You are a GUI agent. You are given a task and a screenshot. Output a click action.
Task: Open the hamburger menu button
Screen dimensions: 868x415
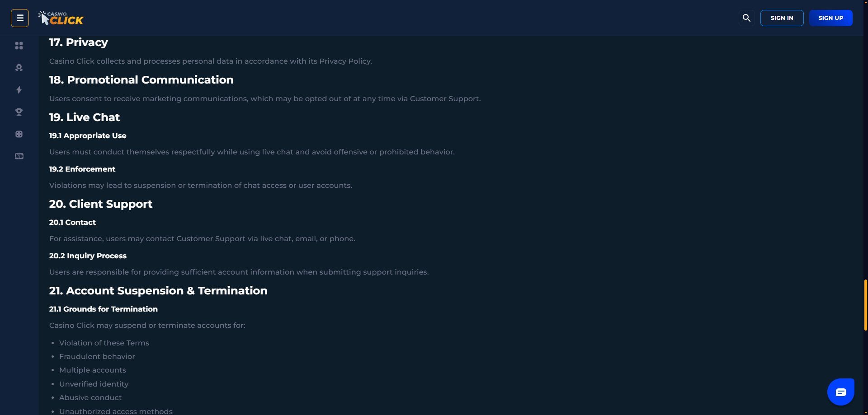(20, 18)
